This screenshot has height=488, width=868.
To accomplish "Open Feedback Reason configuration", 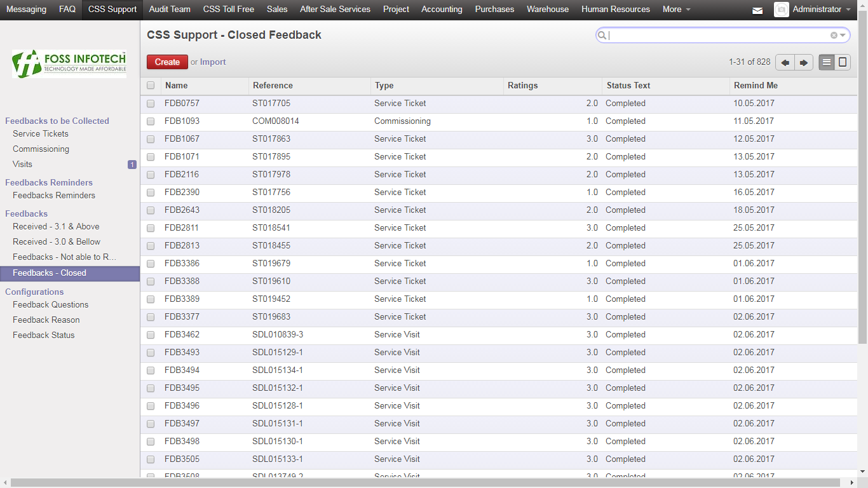I will [x=46, y=320].
